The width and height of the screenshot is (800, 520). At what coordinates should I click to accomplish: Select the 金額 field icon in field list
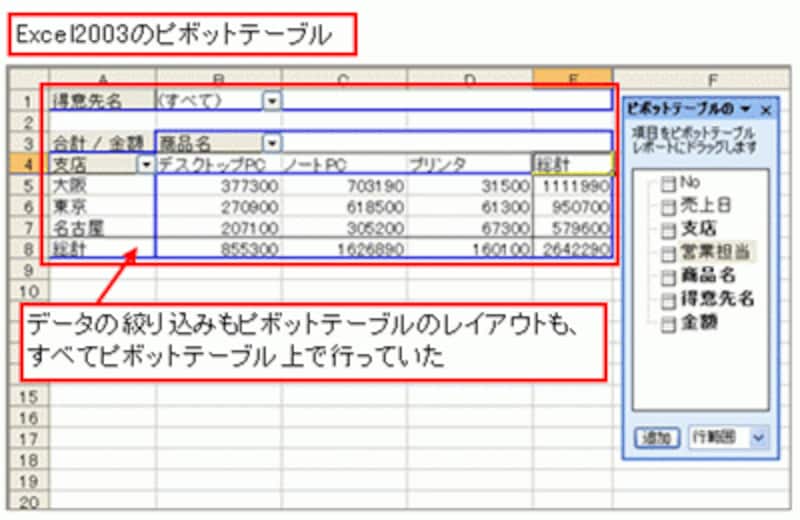click(668, 325)
